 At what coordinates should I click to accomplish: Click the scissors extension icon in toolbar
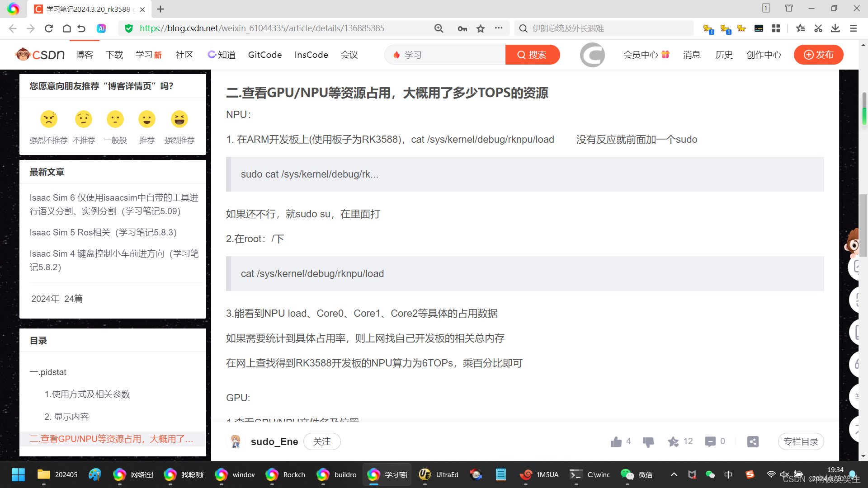click(x=818, y=28)
